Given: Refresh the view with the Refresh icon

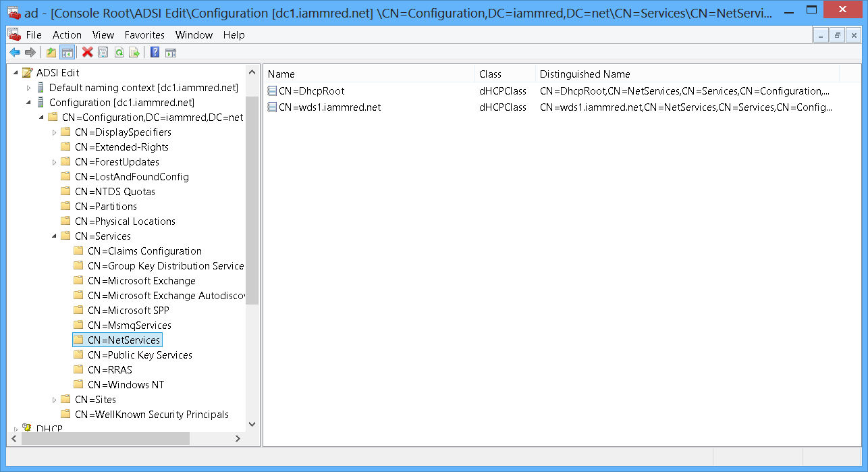Looking at the screenshot, I should 120,52.
